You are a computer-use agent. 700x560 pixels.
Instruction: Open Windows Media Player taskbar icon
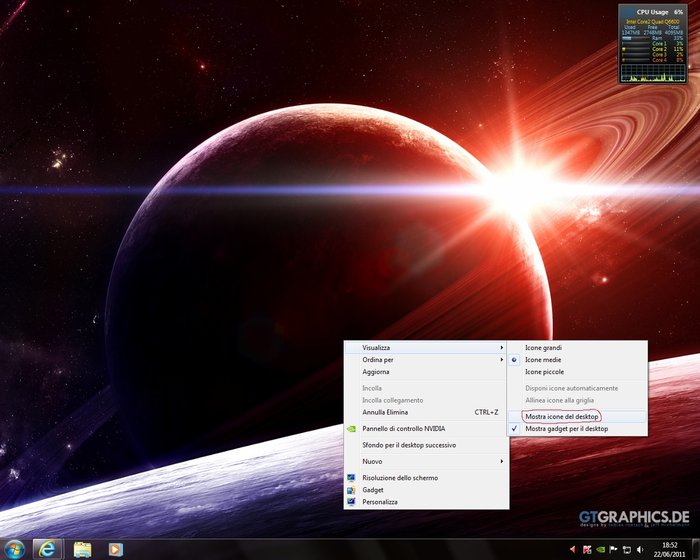click(116, 549)
